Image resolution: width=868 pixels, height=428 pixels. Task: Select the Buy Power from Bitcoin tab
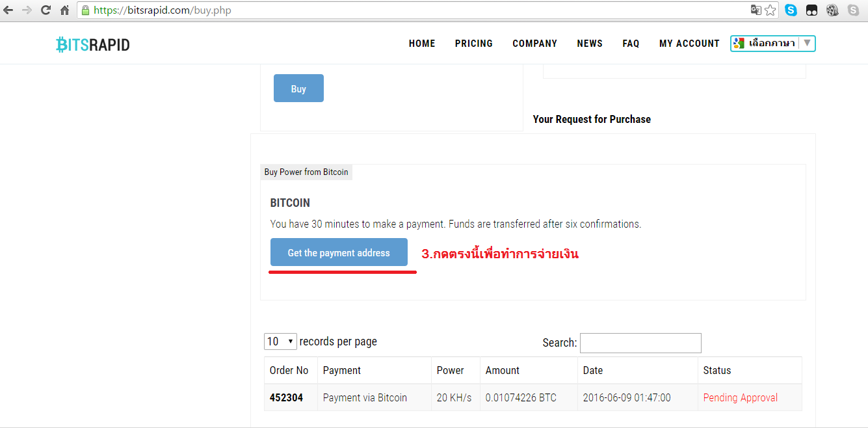pyautogui.click(x=306, y=172)
